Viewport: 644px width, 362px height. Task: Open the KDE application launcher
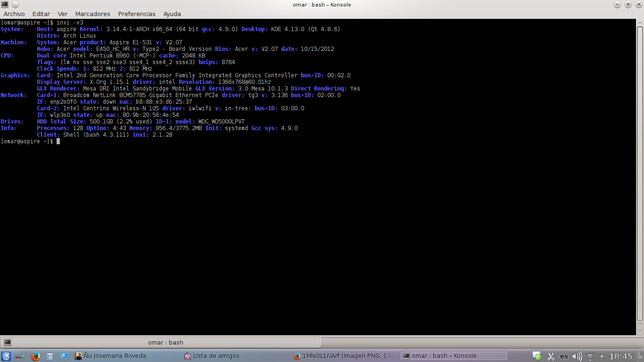click(x=6, y=356)
